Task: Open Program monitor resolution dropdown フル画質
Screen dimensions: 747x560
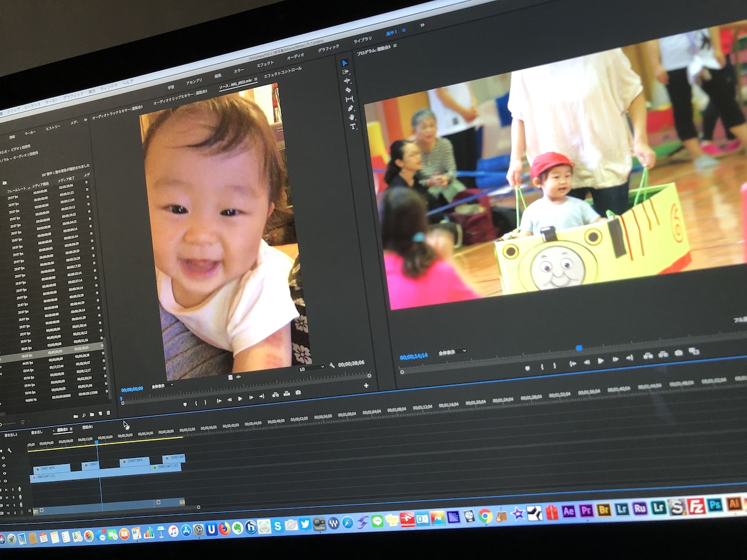Action: [x=740, y=319]
